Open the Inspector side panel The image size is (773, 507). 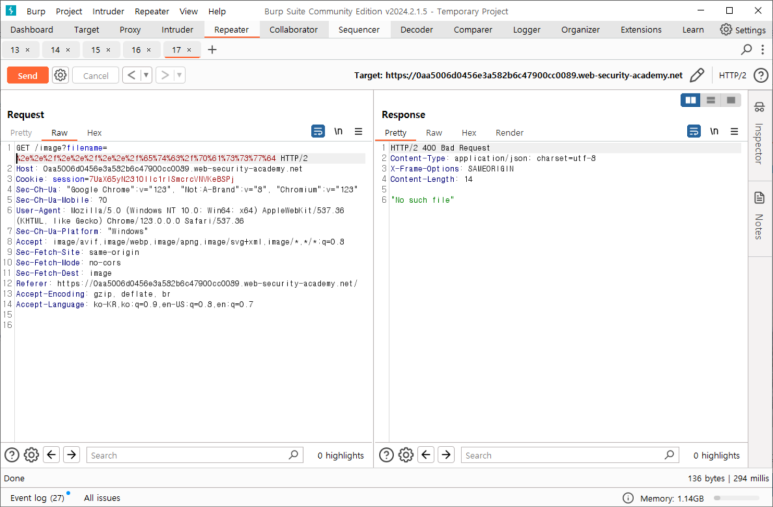(x=759, y=133)
